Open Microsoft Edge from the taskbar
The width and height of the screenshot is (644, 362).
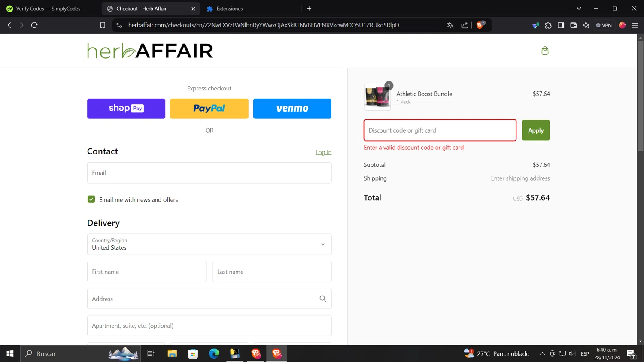click(214, 353)
